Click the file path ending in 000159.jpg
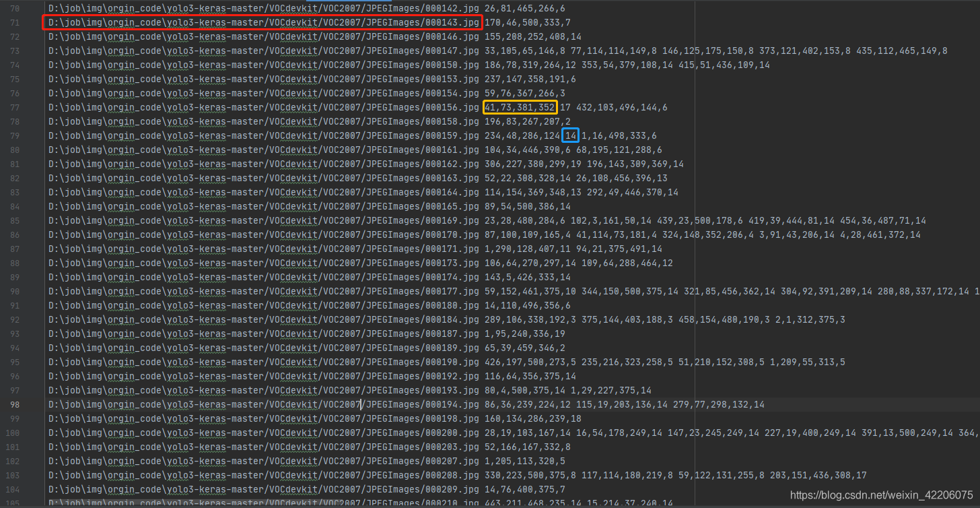 pyautogui.click(x=264, y=136)
